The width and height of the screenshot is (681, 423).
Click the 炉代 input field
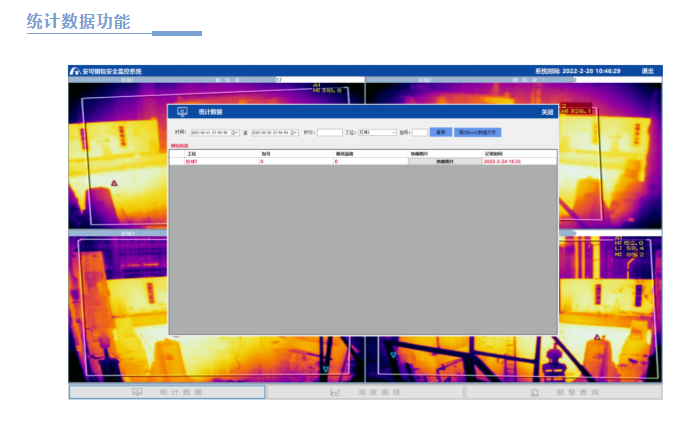point(329,132)
